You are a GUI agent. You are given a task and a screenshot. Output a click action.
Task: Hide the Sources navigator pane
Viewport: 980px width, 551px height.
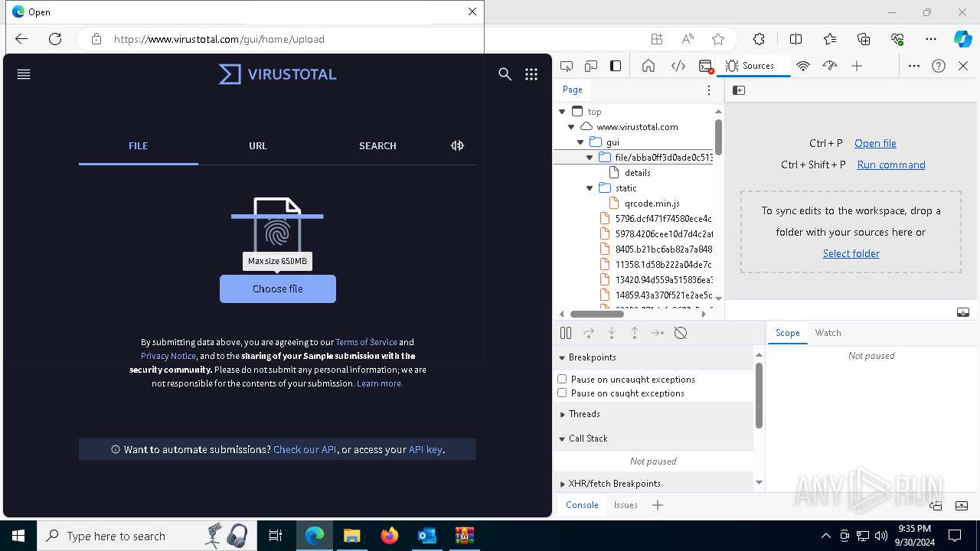pos(739,90)
